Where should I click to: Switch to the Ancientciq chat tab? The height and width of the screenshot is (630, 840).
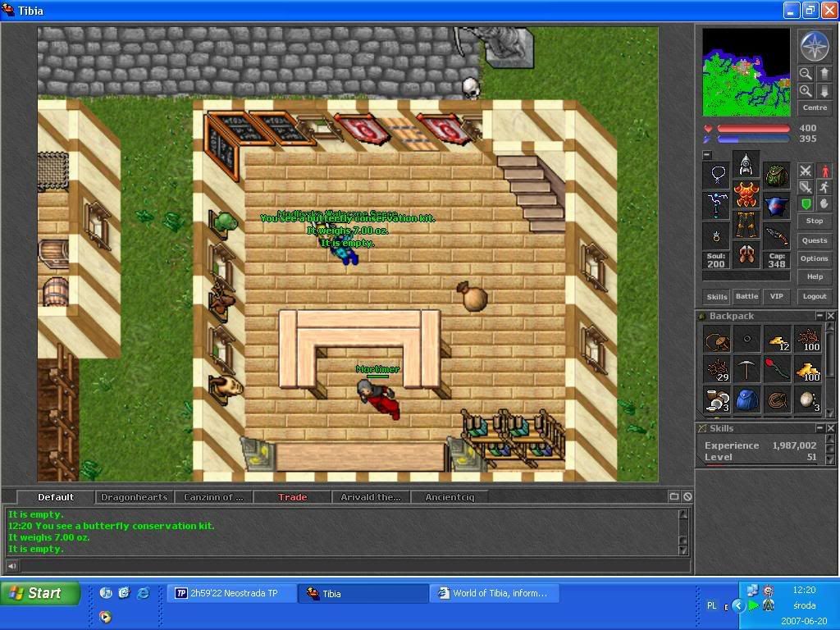(450, 497)
